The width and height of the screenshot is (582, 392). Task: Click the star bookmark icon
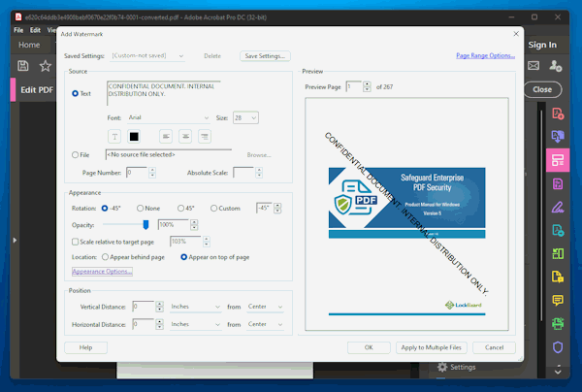[x=46, y=66]
